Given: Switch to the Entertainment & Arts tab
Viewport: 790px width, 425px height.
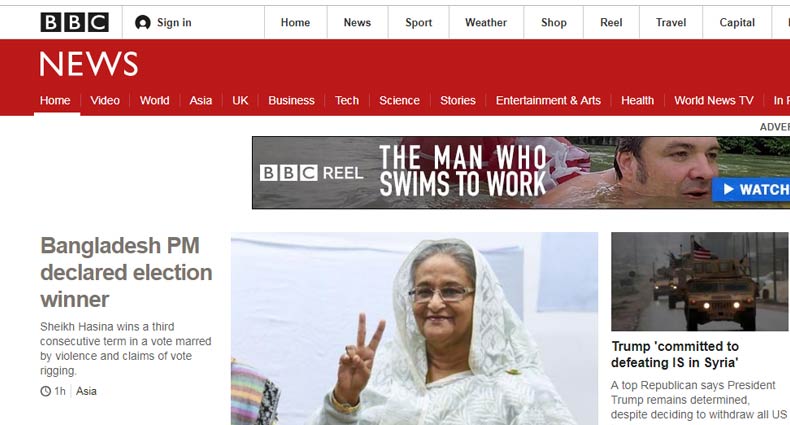Looking at the screenshot, I should coord(548,101).
